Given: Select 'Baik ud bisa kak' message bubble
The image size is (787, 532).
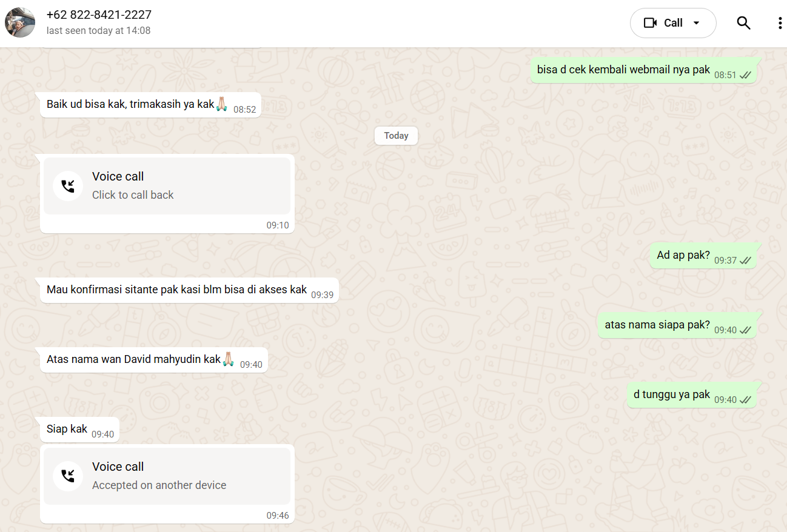Looking at the screenshot, I should click(150, 105).
